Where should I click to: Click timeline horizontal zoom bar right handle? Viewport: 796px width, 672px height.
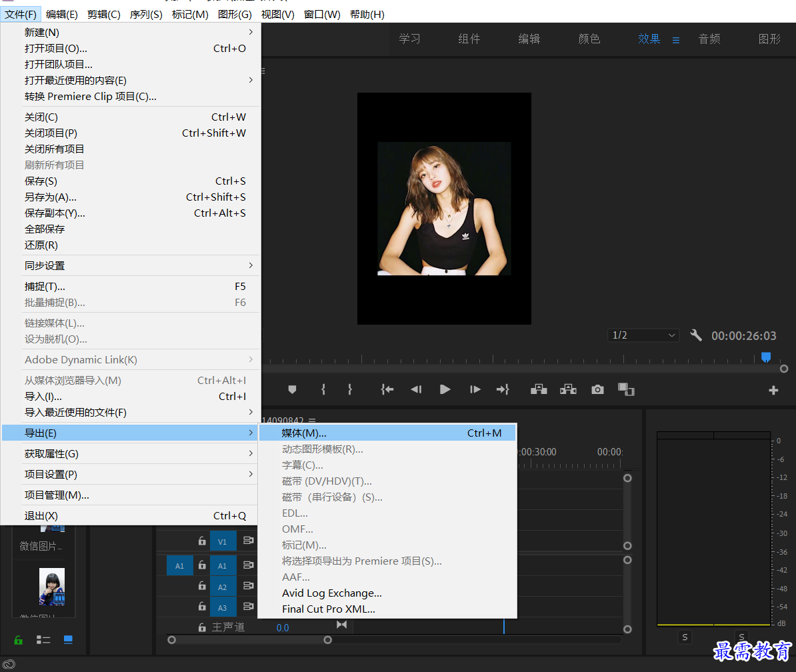[328, 640]
